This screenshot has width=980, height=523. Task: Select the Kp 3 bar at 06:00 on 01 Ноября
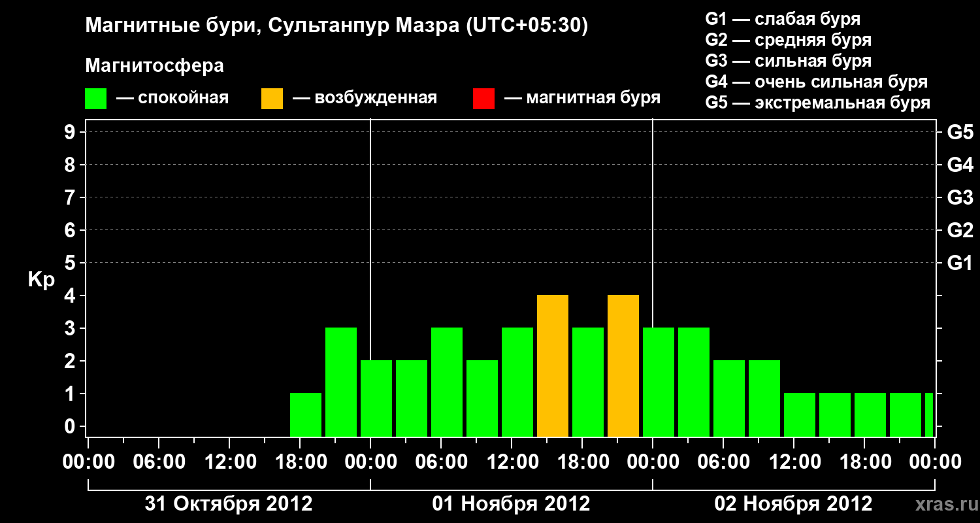[447, 382]
